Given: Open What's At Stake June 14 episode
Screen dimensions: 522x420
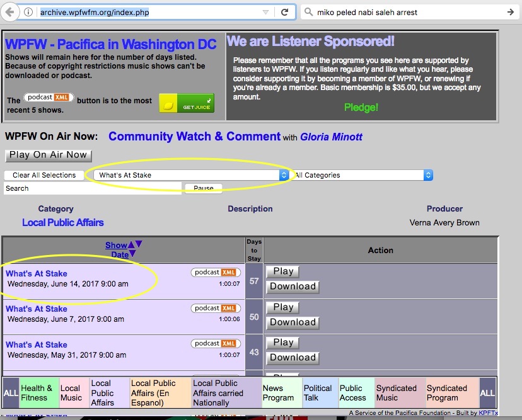Looking at the screenshot, I should point(37,274).
